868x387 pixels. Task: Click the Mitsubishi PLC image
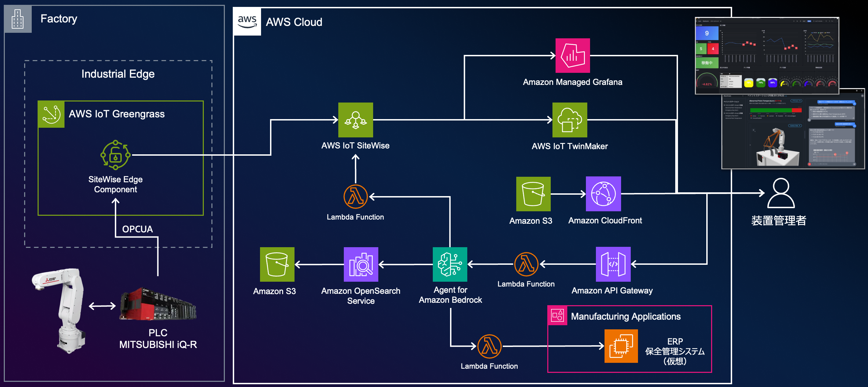pyautogui.click(x=158, y=304)
